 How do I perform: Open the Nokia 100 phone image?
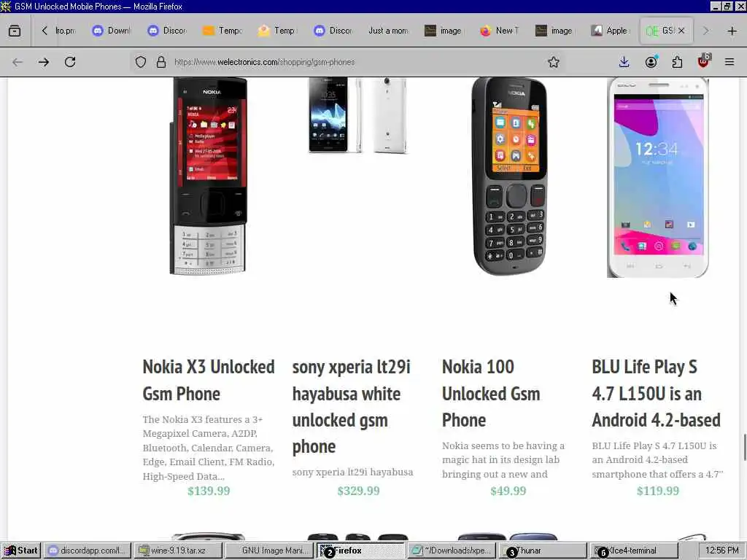(x=508, y=176)
